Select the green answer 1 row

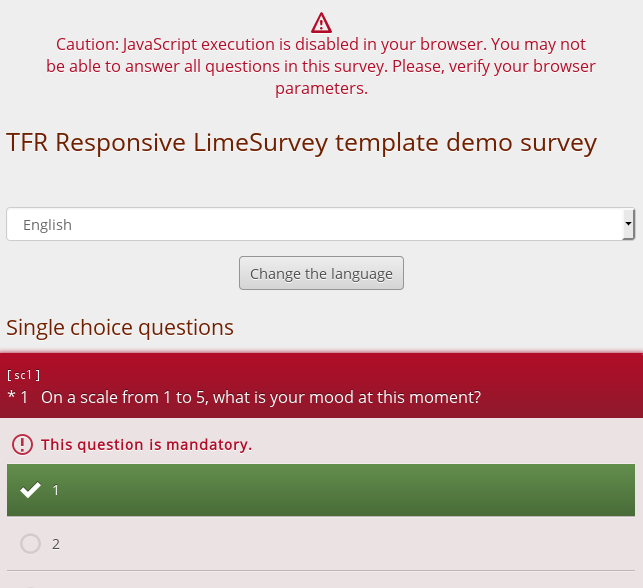(320, 490)
